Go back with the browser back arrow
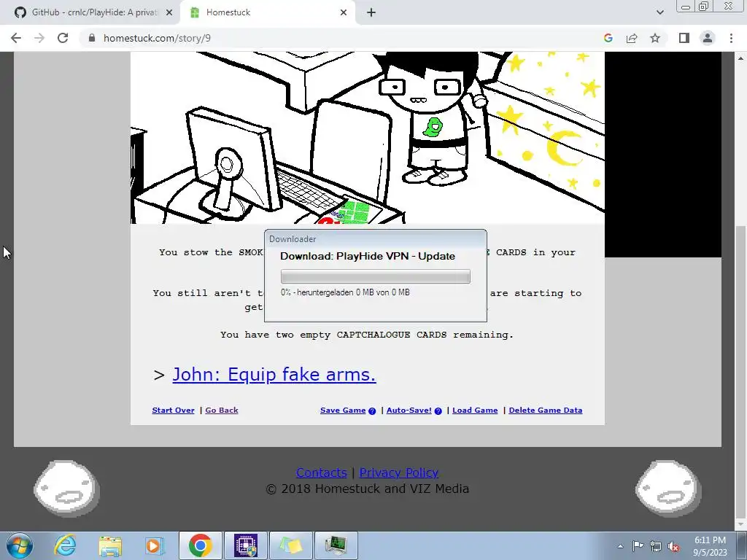The width and height of the screenshot is (747, 560). click(16, 38)
